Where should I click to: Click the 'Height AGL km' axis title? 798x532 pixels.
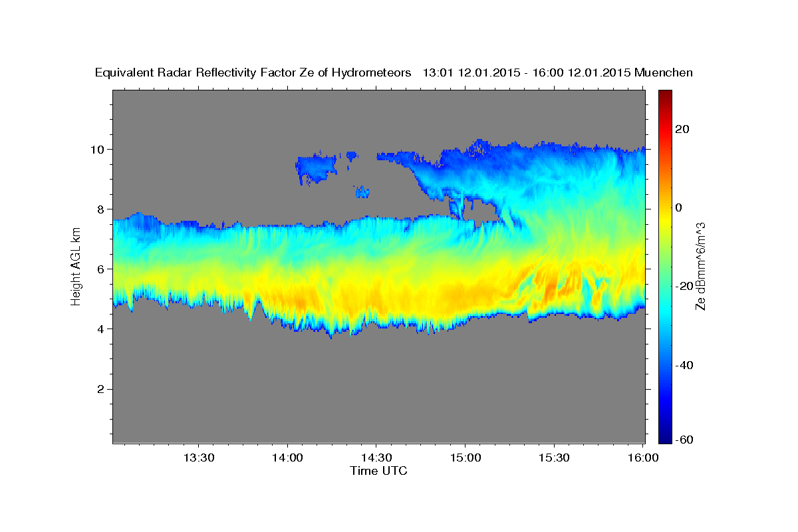pyautogui.click(x=76, y=267)
